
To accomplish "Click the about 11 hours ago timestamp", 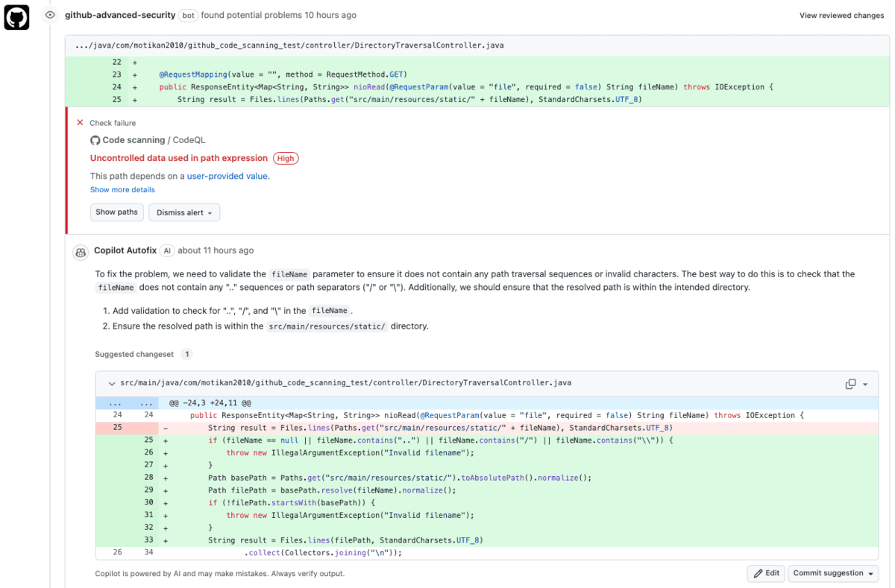I will pos(216,250).
